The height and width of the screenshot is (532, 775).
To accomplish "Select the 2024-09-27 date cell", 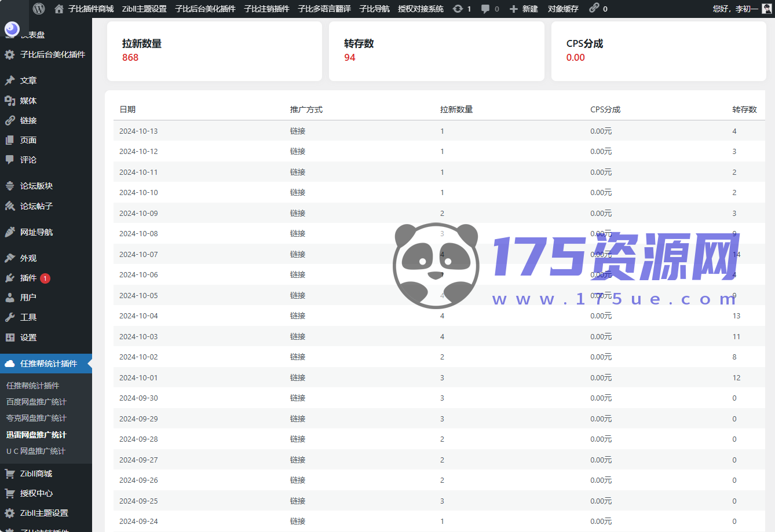I will pyautogui.click(x=138, y=460).
